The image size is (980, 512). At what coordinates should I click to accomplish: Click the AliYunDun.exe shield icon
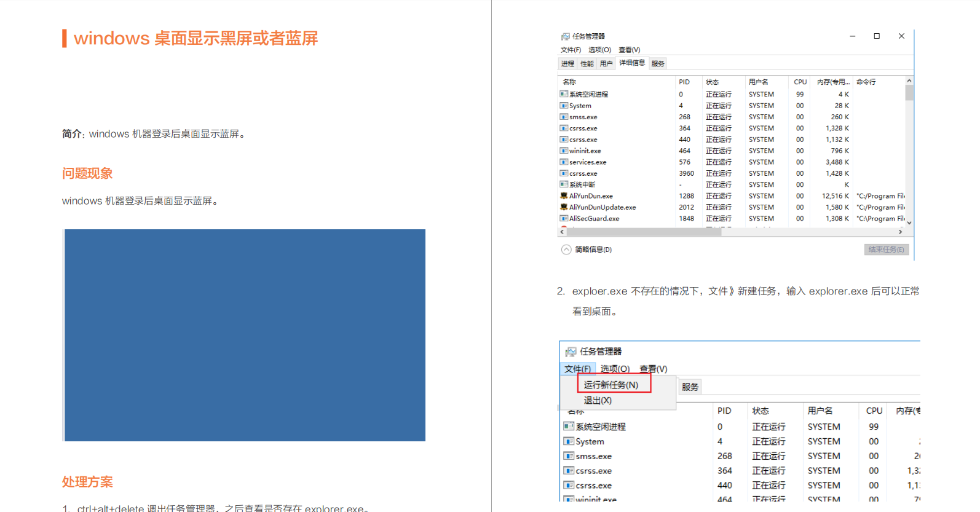(x=564, y=196)
